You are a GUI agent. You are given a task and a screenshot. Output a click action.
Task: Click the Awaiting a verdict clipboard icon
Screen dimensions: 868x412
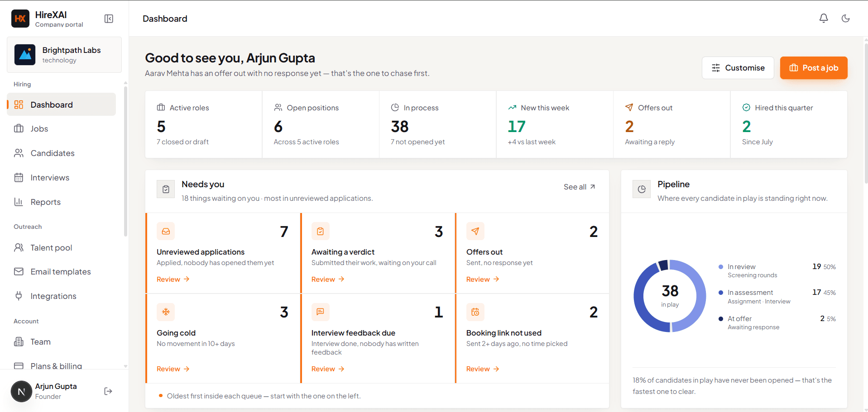click(x=321, y=231)
